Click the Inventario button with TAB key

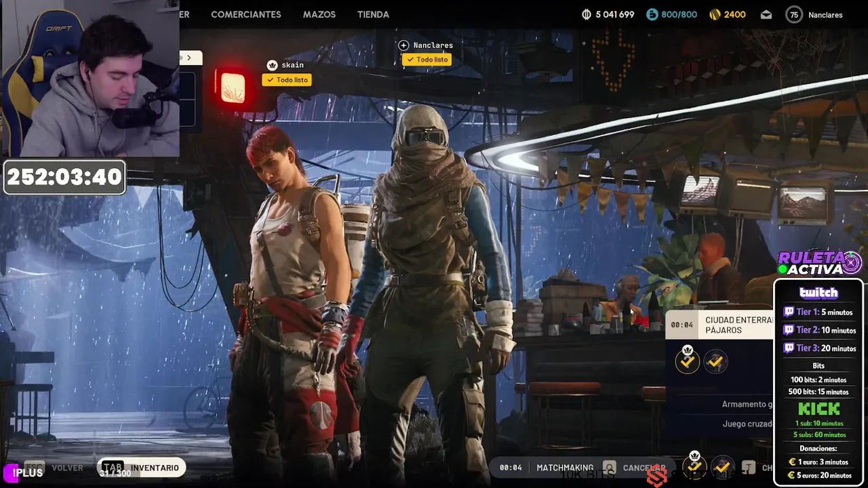142,468
